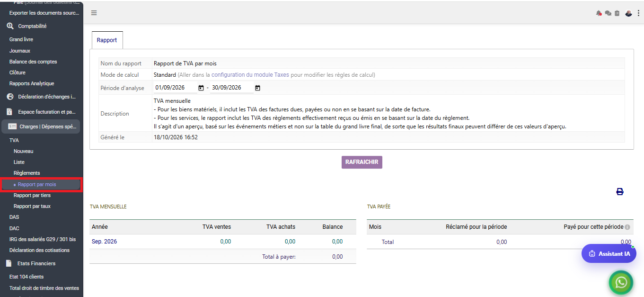Open end date calendar picker

pyautogui.click(x=257, y=88)
